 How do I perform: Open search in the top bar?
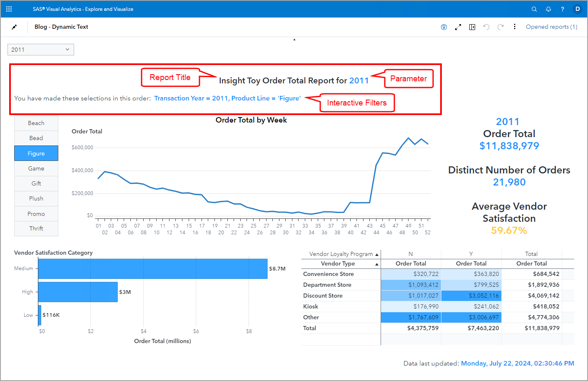click(x=534, y=9)
